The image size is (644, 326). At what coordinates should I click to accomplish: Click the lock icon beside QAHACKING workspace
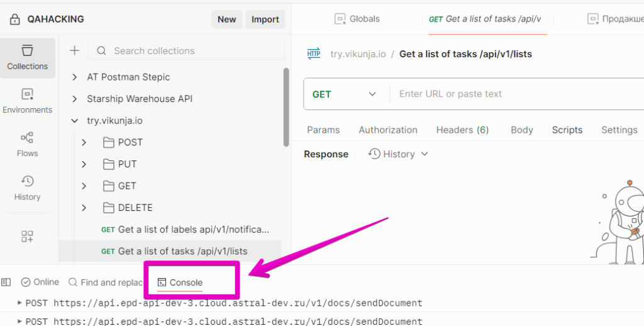15,20
